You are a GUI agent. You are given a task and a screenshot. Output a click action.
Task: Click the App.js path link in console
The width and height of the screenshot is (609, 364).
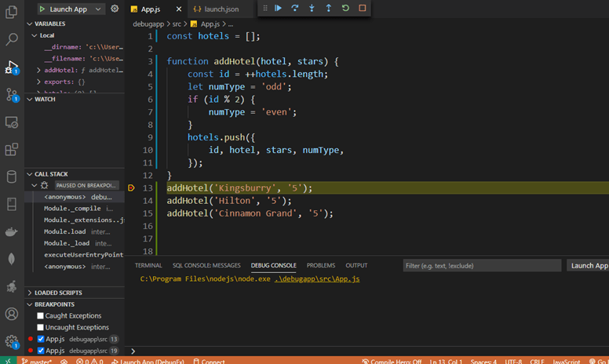(318, 278)
